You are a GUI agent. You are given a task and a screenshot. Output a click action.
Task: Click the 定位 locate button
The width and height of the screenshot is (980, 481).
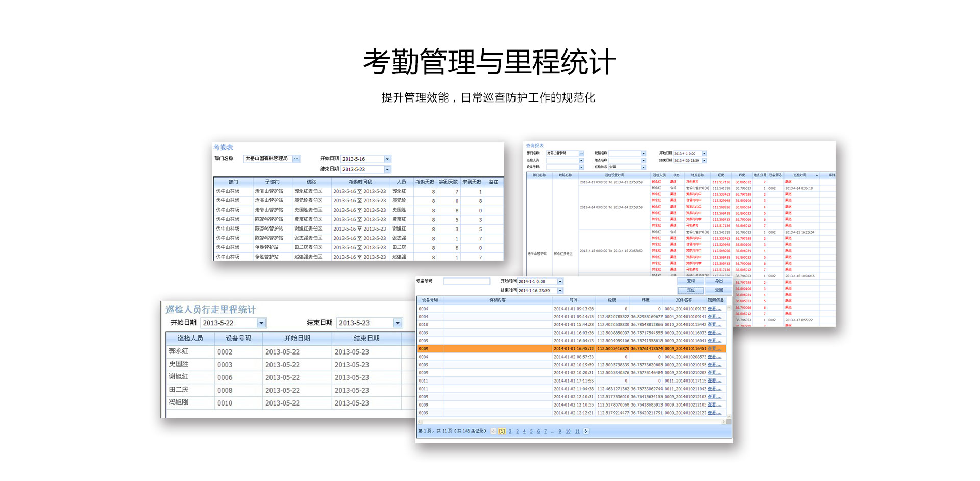tap(691, 290)
